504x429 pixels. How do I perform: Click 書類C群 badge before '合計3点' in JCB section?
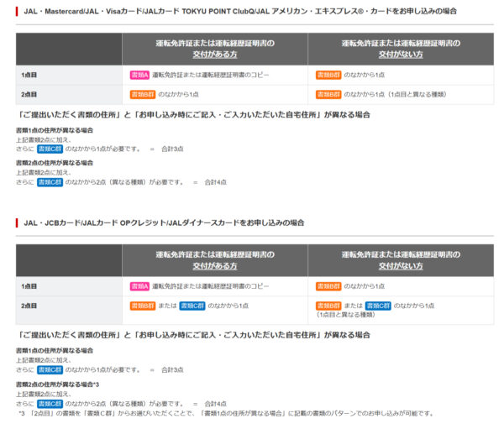click(x=50, y=370)
